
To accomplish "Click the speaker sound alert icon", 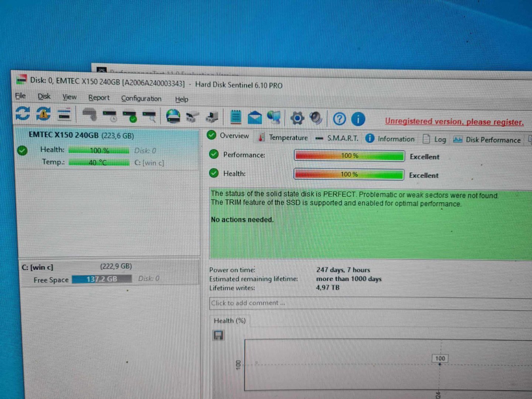I will [316, 119].
